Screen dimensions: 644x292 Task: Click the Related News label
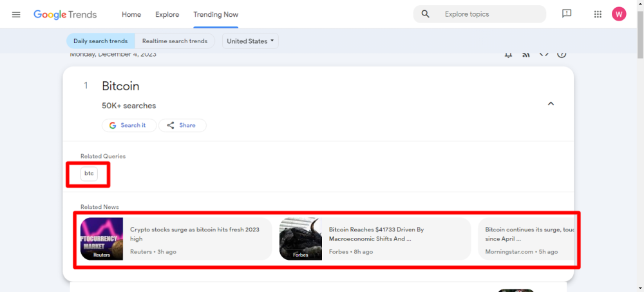tap(100, 207)
